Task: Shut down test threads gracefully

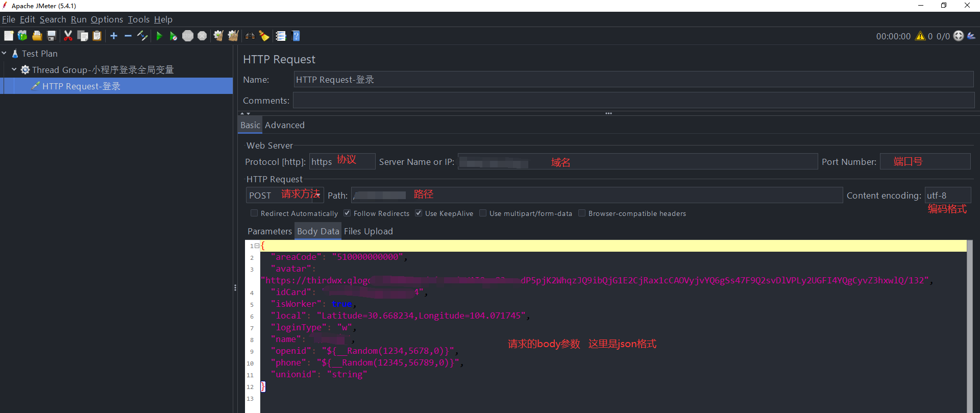Action: pyautogui.click(x=202, y=36)
